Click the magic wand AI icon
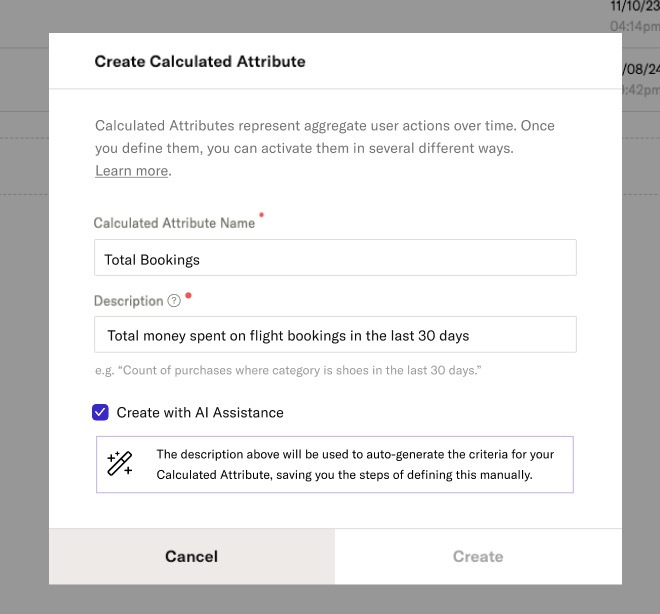 (120, 464)
